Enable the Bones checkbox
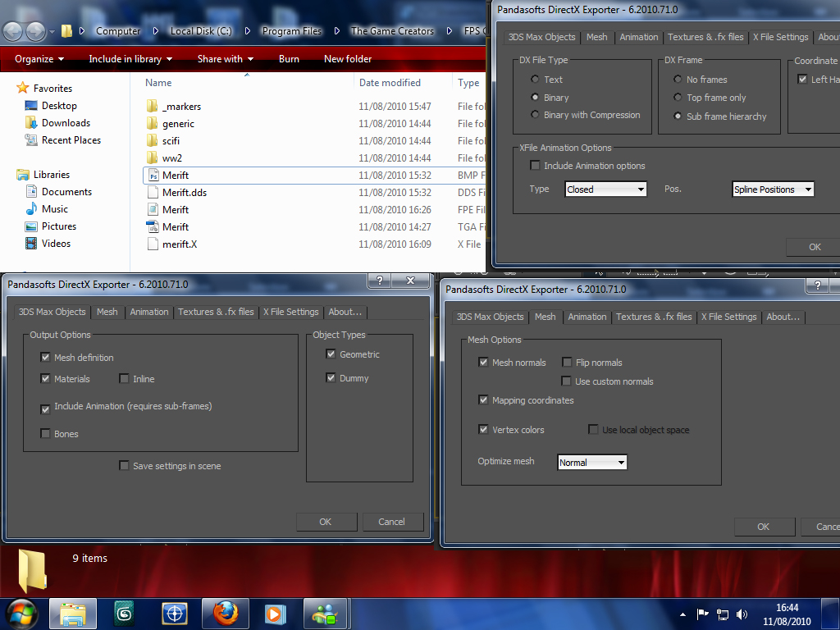 [45, 433]
